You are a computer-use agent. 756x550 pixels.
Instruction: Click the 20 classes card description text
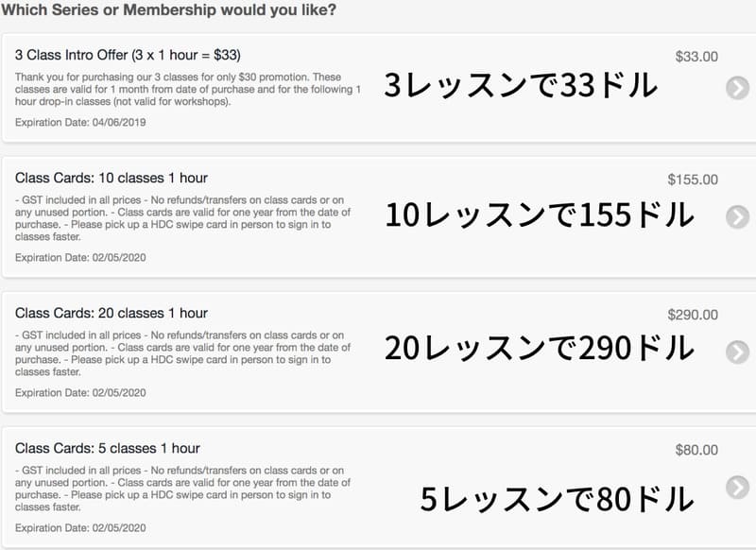pyautogui.click(x=182, y=353)
